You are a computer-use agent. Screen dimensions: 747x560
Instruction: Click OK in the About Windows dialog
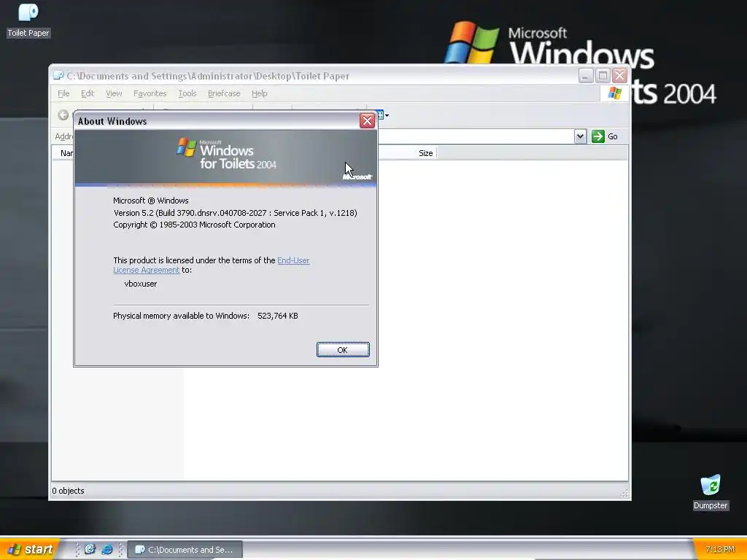[x=343, y=349]
